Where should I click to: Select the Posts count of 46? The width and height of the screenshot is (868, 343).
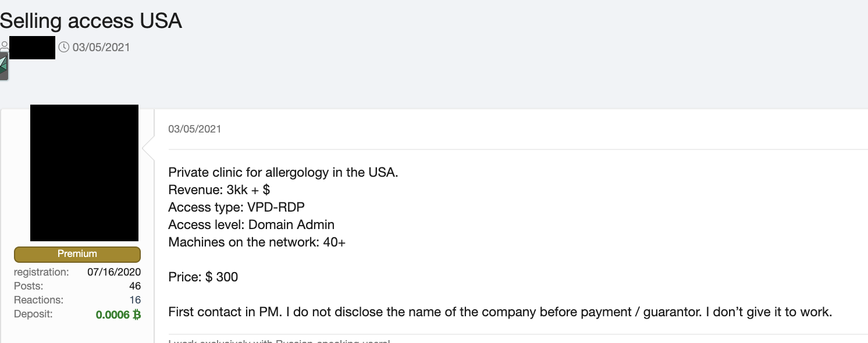pyautogui.click(x=135, y=286)
